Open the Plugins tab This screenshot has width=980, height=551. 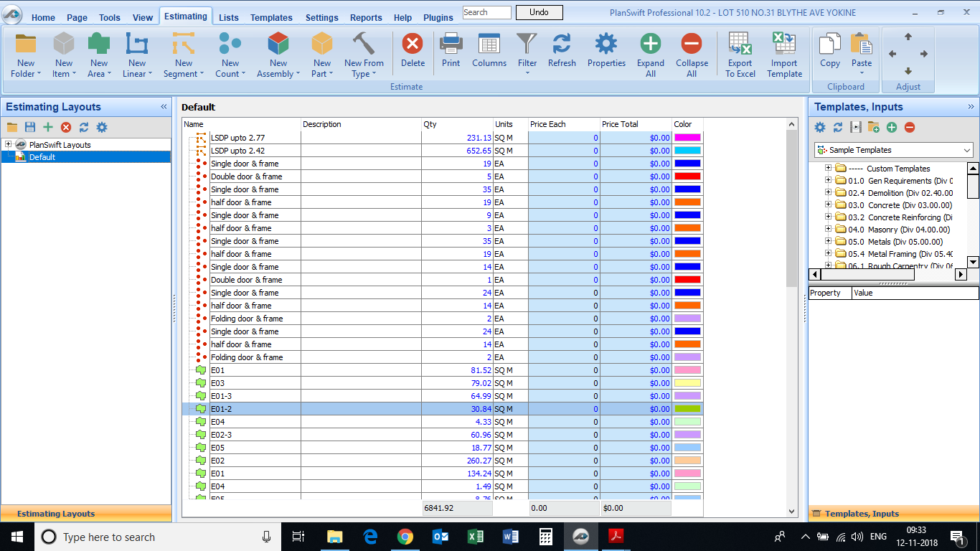(438, 18)
